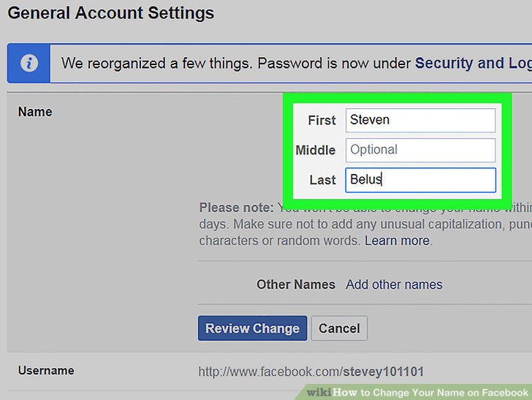Viewport: 532px width, 400px height.
Task: Open the Learn more link
Action: coord(398,241)
